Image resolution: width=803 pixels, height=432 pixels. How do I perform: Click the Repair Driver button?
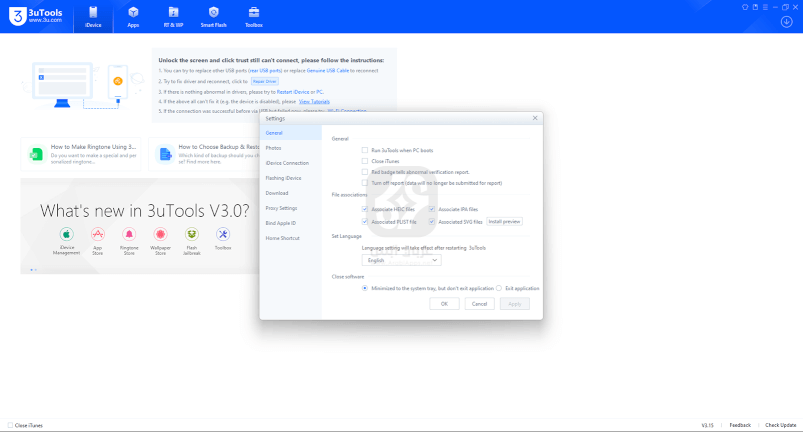tap(265, 81)
